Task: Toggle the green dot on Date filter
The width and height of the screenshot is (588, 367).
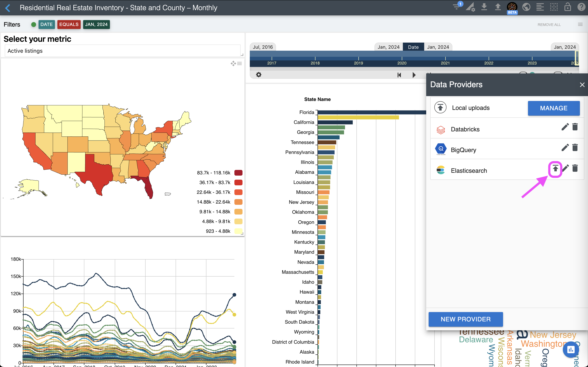Action: [34, 25]
